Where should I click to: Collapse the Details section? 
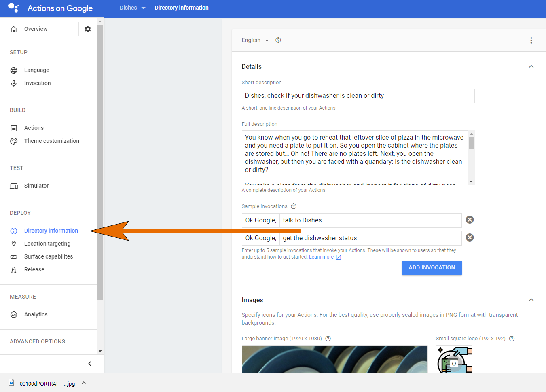tap(531, 66)
